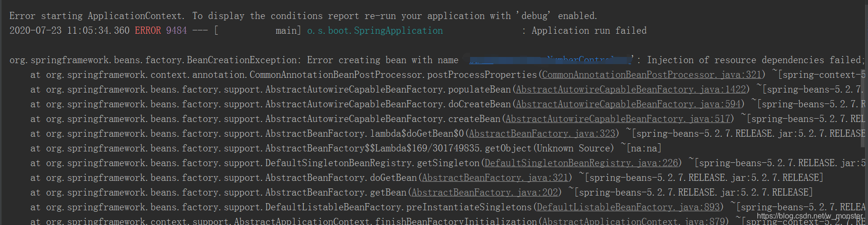This screenshot has width=868, height=225.
Task: Click the 'Application run failed' message
Action: coord(589,30)
